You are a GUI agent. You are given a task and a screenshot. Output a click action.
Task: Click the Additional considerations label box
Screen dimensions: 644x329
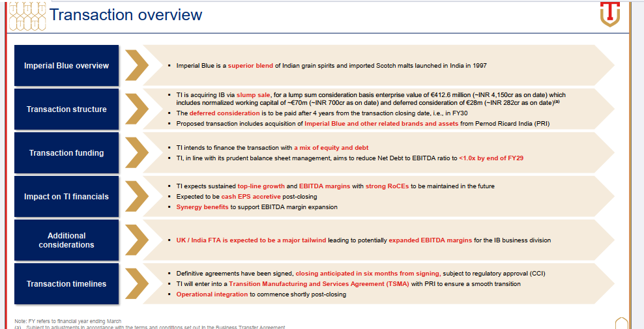(66, 240)
